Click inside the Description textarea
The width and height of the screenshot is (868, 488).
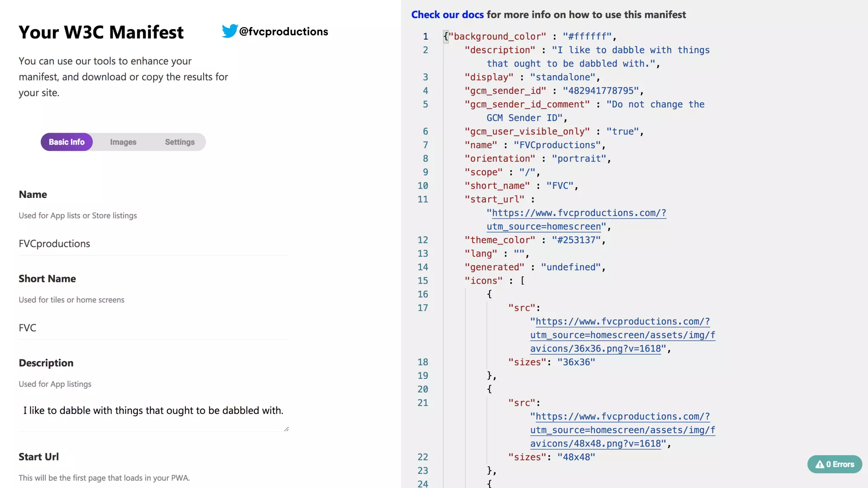tap(153, 411)
